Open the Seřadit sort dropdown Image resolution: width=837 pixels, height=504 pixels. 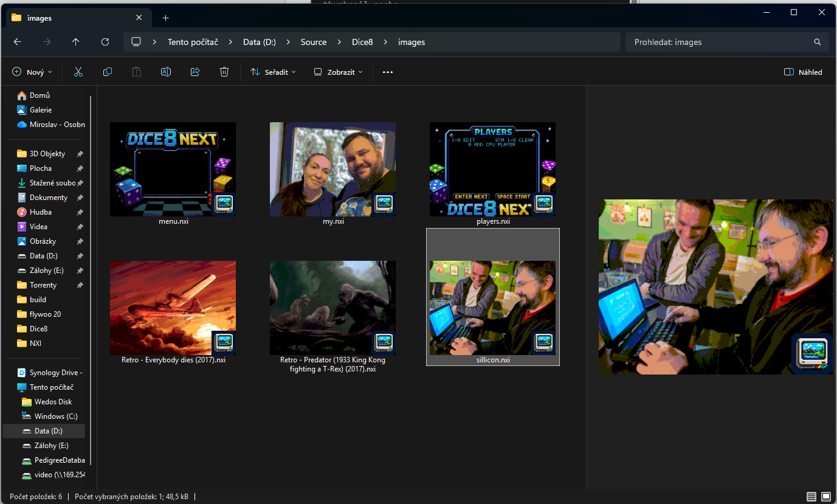pyautogui.click(x=273, y=72)
